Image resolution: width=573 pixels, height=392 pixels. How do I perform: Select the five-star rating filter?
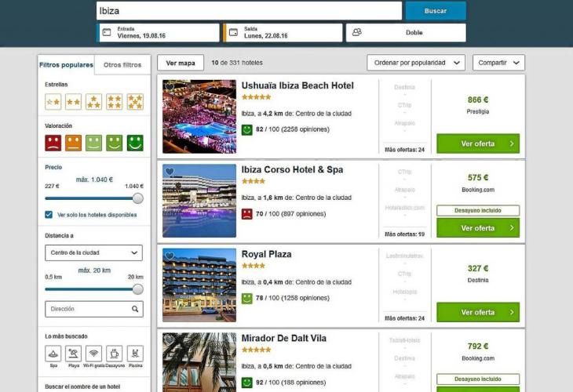(135, 102)
